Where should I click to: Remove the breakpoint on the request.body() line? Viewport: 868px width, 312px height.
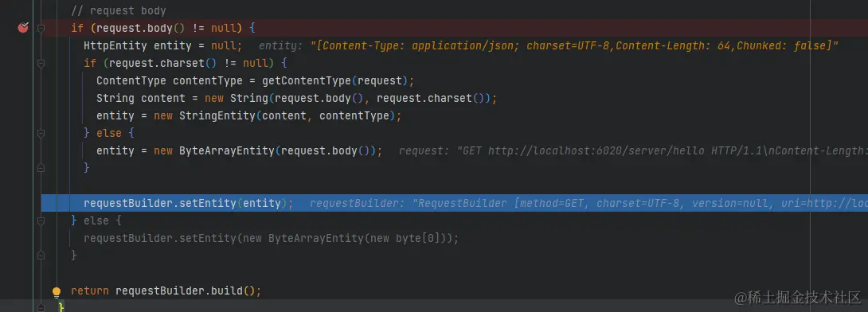click(23, 28)
